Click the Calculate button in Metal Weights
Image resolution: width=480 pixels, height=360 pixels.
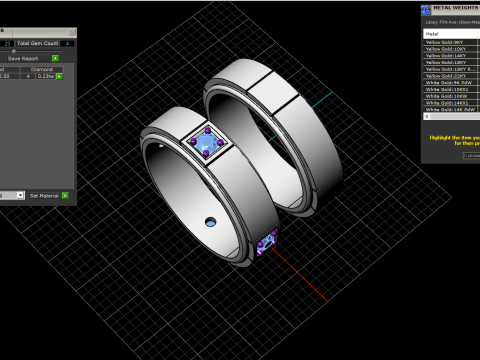(x=471, y=155)
